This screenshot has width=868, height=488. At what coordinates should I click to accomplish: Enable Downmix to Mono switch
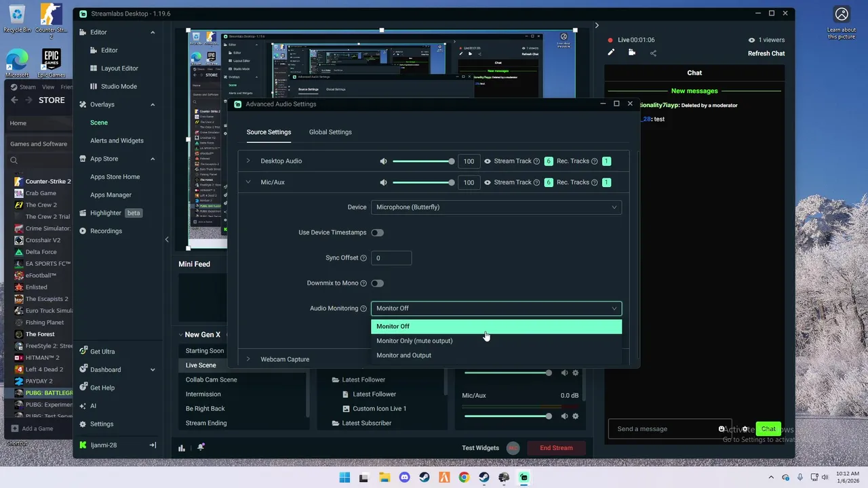[x=377, y=283]
